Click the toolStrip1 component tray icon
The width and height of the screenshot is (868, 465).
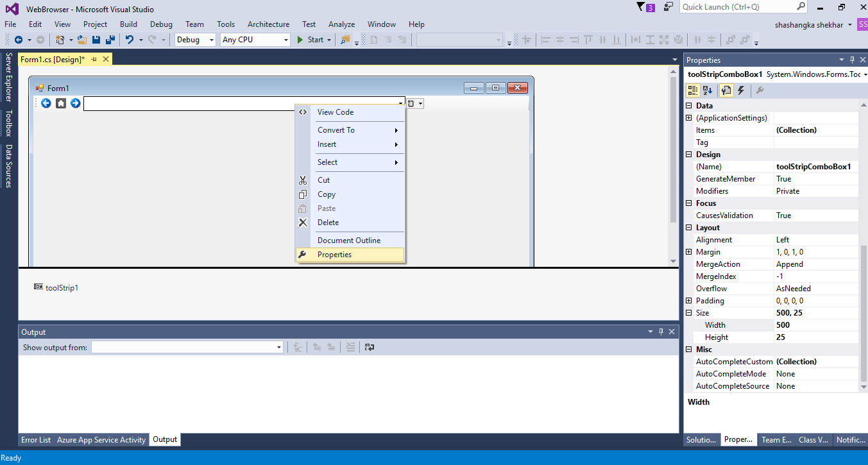38,287
